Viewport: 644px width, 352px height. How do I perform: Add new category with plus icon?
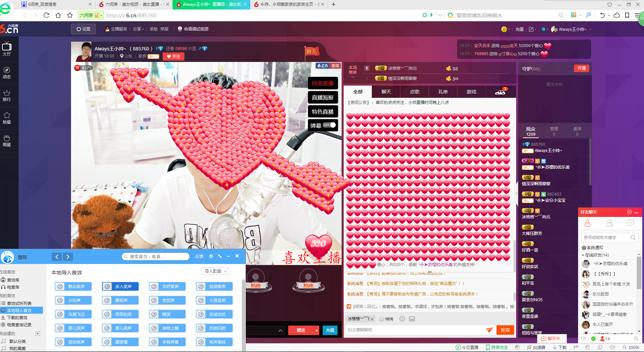click(38, 333)
